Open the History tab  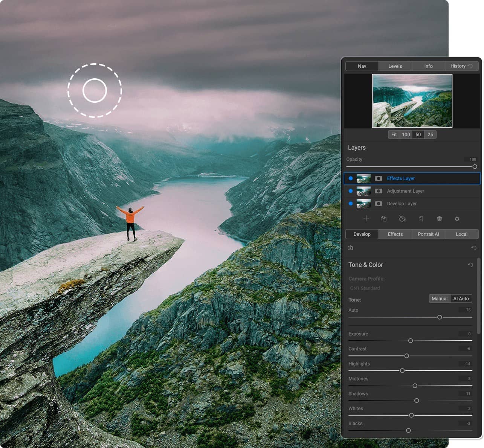pyautogui.click(x=461, y=66)
